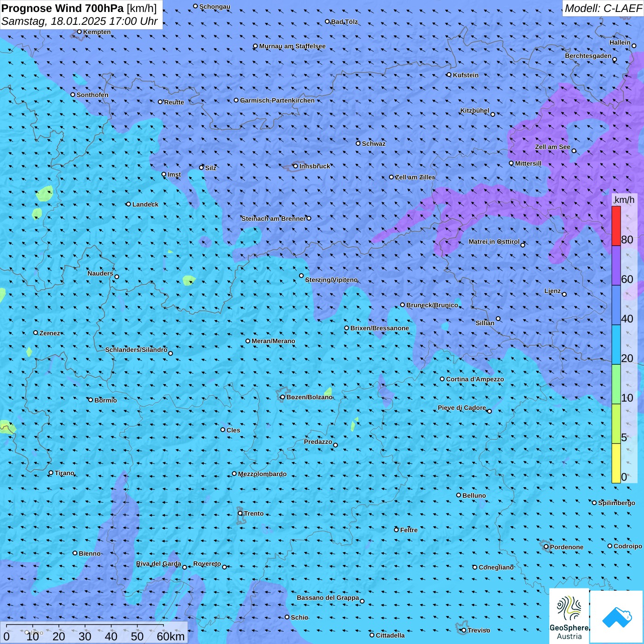Click the 'Meran/Merano' label

(273, 341)
